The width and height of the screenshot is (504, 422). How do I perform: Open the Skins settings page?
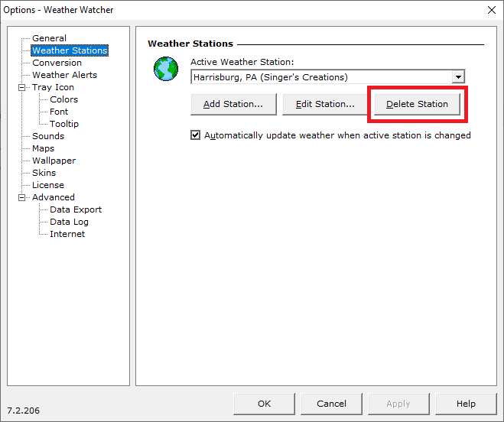44,173
